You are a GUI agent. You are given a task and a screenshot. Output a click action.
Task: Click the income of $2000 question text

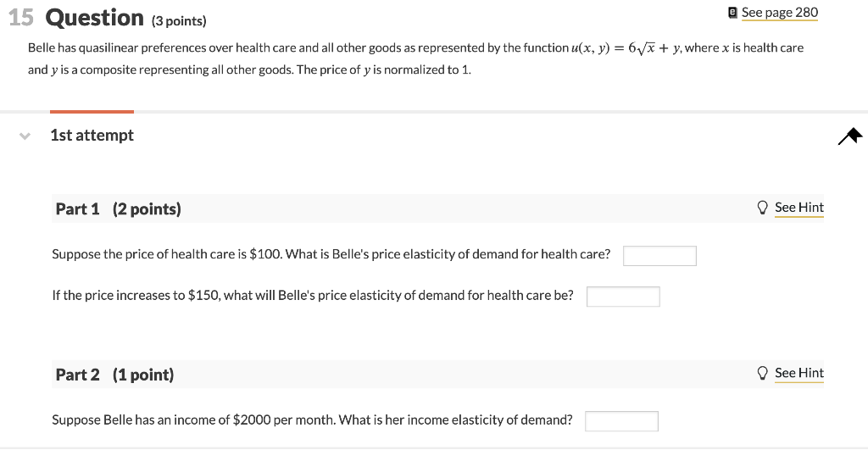click(312, 420)
